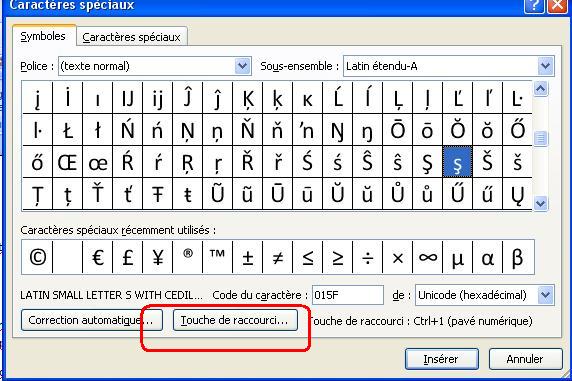Select the not-equal ≠ recent symbol
Image resolution: width=572 pixels, height=381 pixels.
pyautogui.click(x=277, y=257)
